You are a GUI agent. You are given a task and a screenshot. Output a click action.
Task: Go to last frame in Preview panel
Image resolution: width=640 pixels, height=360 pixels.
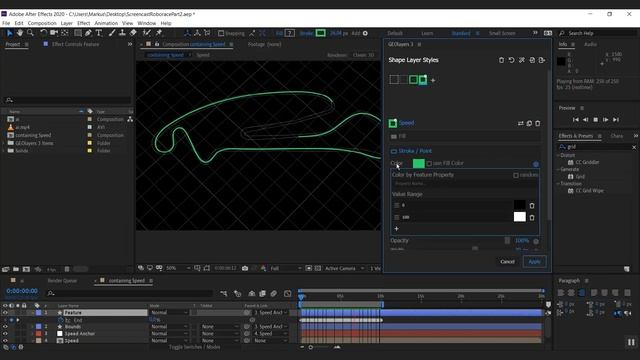pos(616,120)
